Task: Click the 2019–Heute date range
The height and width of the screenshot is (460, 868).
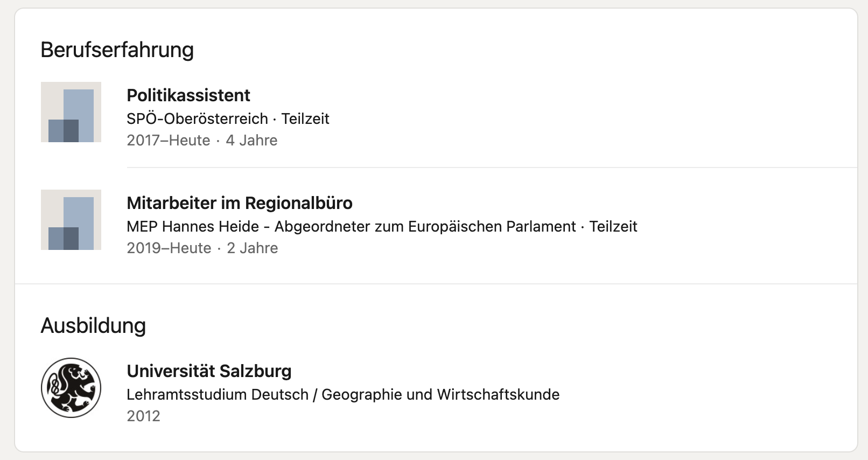Action: [169, 248]
